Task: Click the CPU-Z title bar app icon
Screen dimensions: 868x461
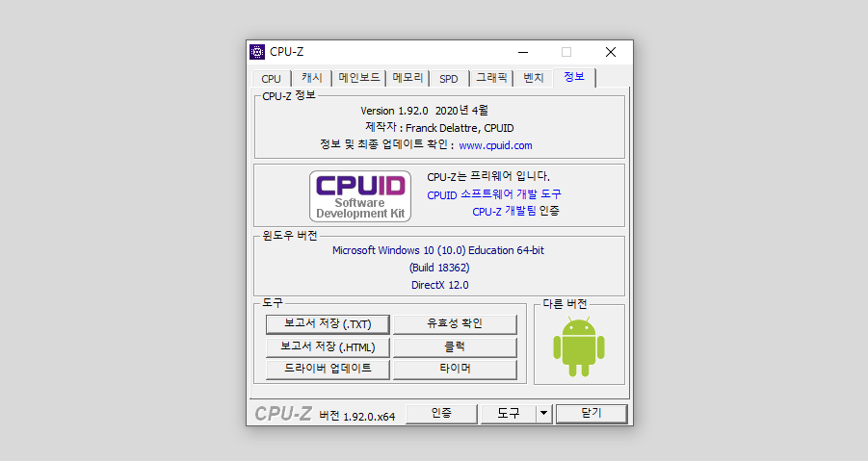Action: coord(257,52)
